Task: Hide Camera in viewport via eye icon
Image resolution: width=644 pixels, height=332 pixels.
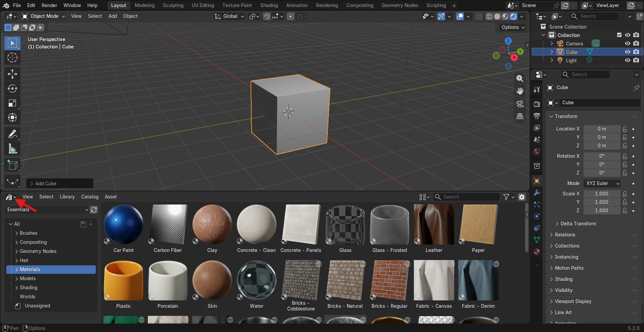Action: click(628, 43)
